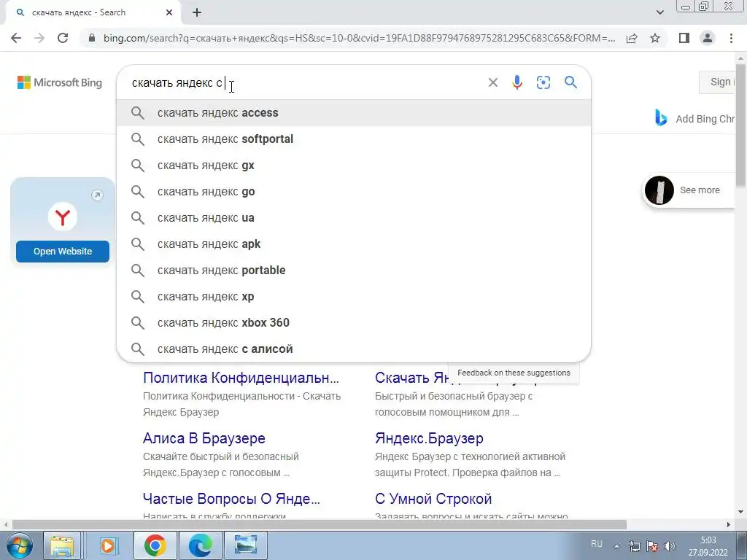
Task: Open the tab search chevron
Action: pyautogui.click(x=659, y=12)
